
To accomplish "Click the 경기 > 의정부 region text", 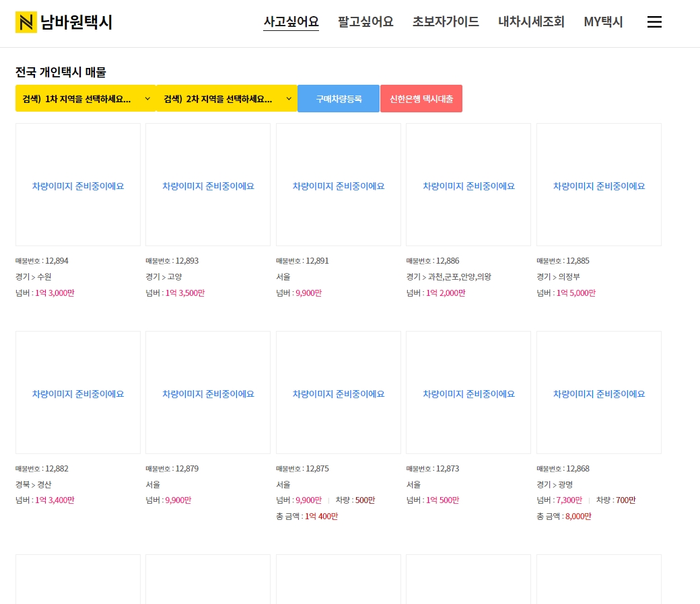I will coord(558,276).
